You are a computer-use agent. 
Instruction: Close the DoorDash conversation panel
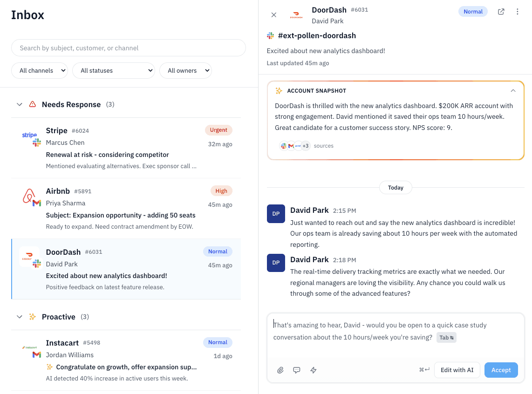[274, 15]
